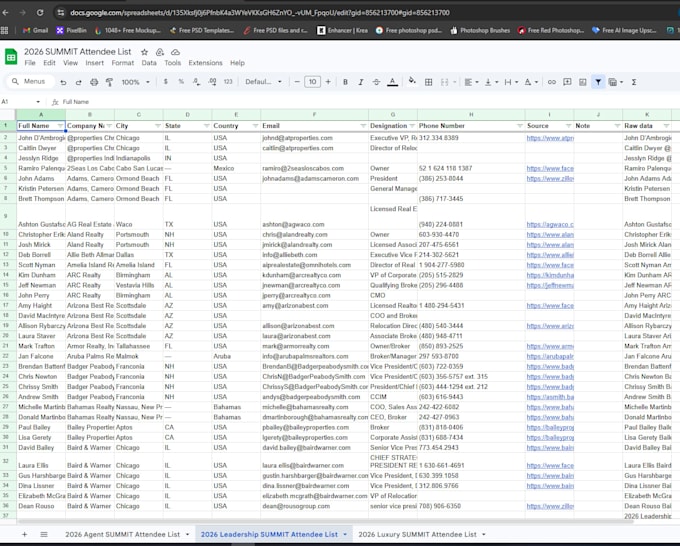680x546 pixels.
Task: Open the Gmail bookmark in bookmarks bar
Action: coord(36,30)
